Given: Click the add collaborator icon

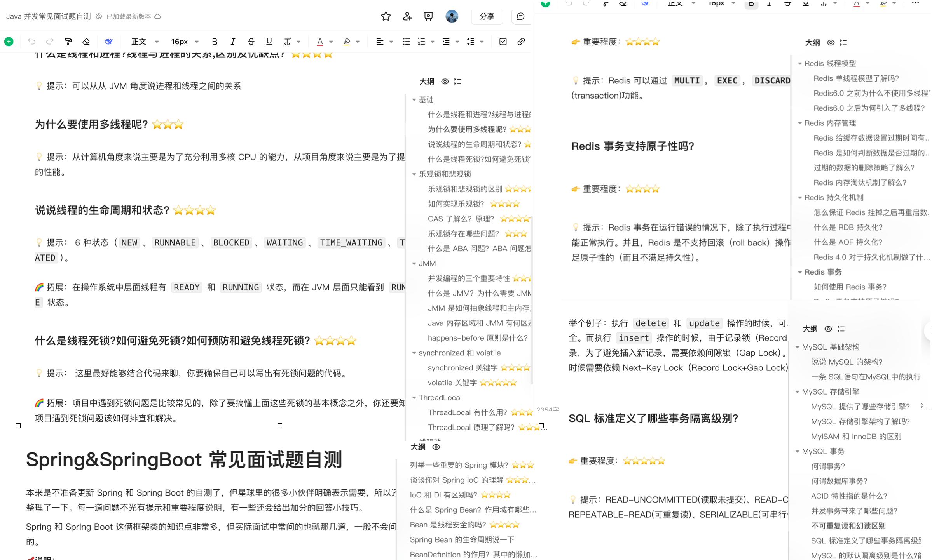Looking at the screenshot, I should (407, 16).
